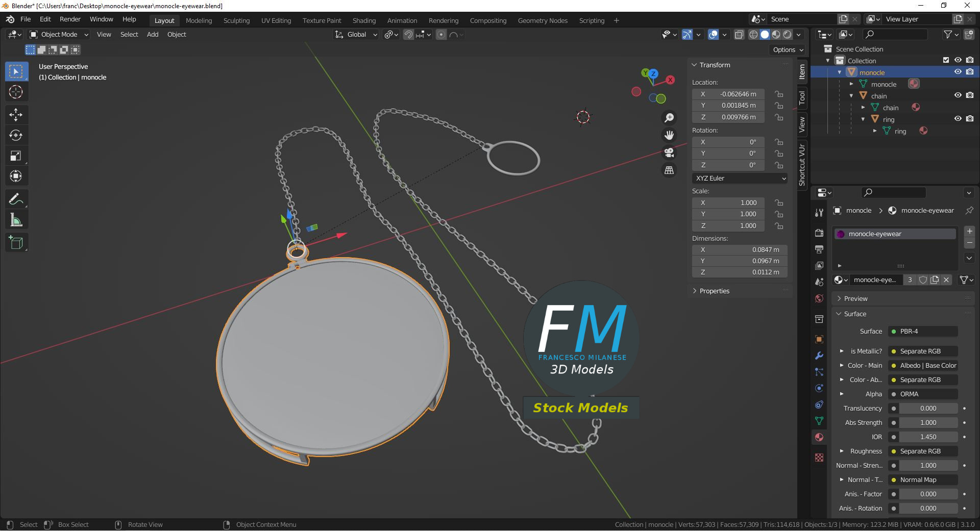Expand the Color - Main row
Screen dimensions: 980x531
[842, 365]
